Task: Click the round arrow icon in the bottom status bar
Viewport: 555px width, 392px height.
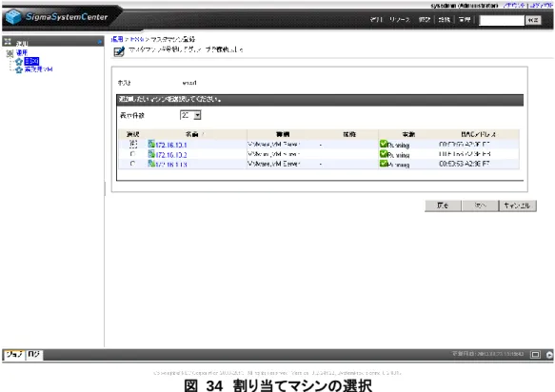Action: click(x=549, y=355)
